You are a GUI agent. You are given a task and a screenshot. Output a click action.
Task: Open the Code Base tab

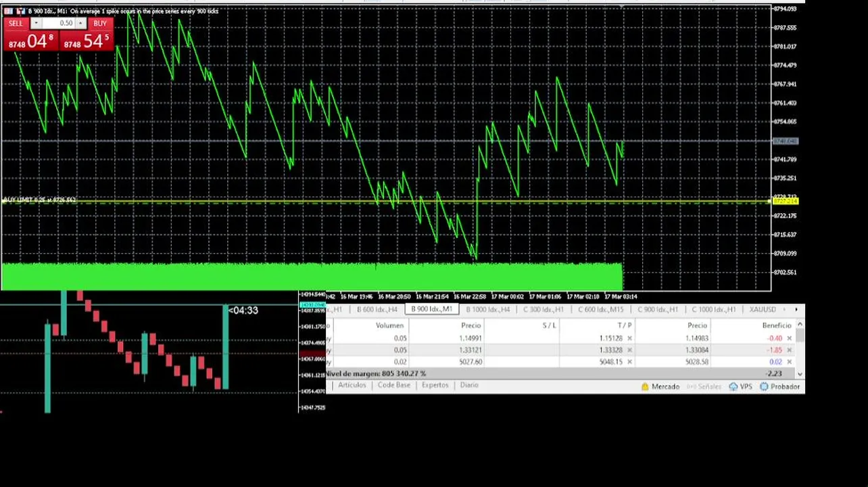(x=393, y=385)
